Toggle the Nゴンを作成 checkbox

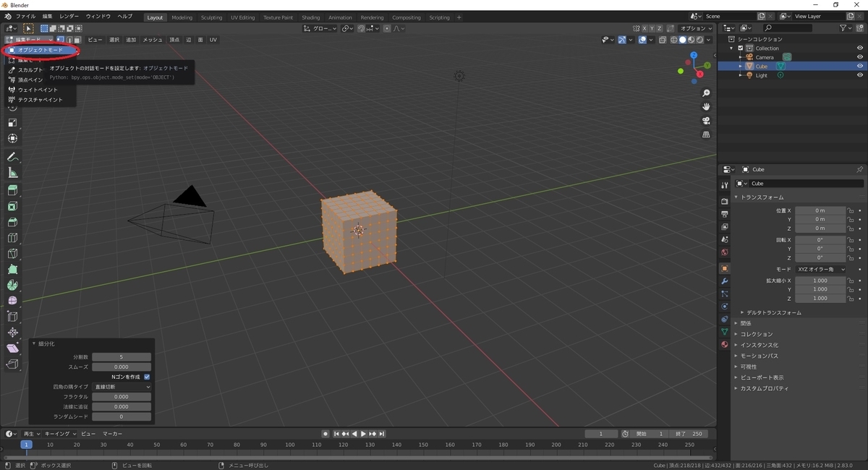click(147, 377)
